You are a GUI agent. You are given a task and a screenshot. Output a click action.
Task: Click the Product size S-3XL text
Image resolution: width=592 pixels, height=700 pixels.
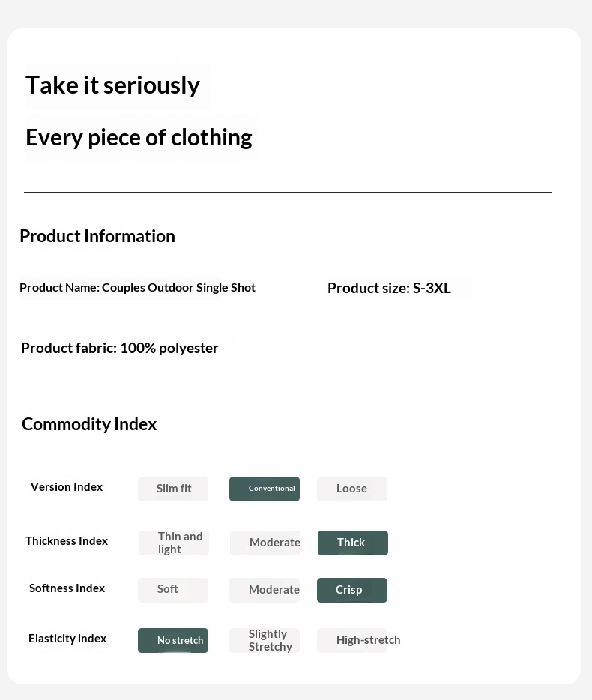(x=389, y=289)
